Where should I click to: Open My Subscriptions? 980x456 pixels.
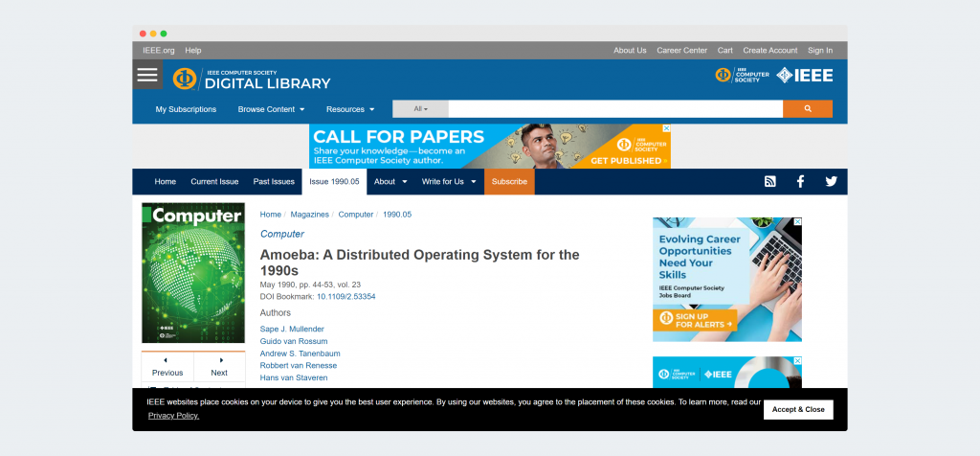pos(186,109)
